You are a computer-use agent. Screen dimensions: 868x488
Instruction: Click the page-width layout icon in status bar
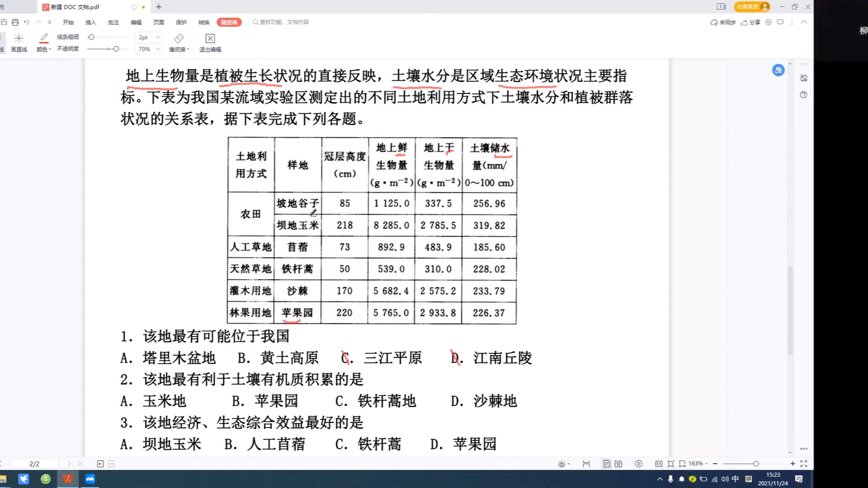(x=586, y=464)
